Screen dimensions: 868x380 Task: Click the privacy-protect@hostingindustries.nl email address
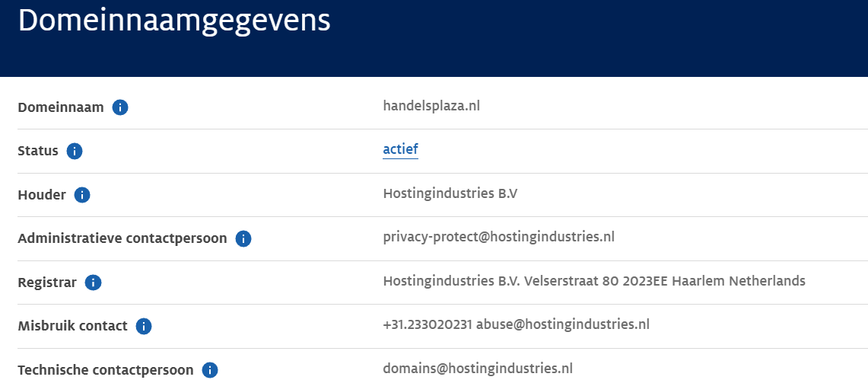499,237
